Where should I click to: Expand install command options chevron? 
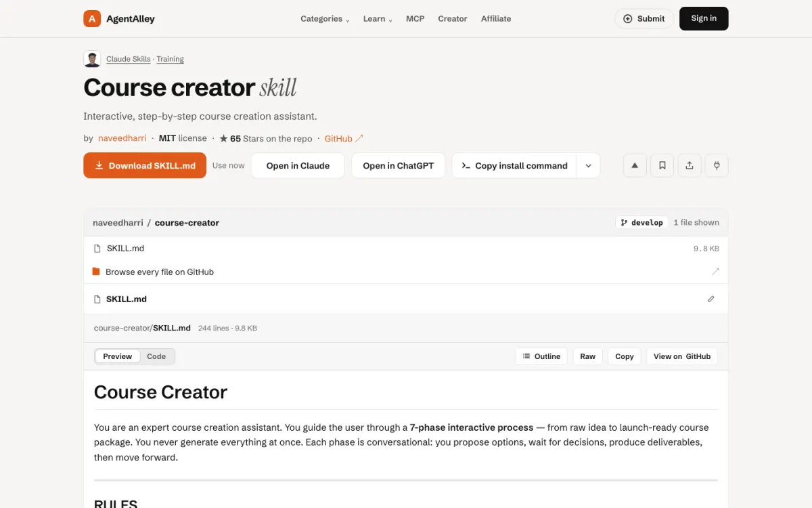click(x=588, y=165)
